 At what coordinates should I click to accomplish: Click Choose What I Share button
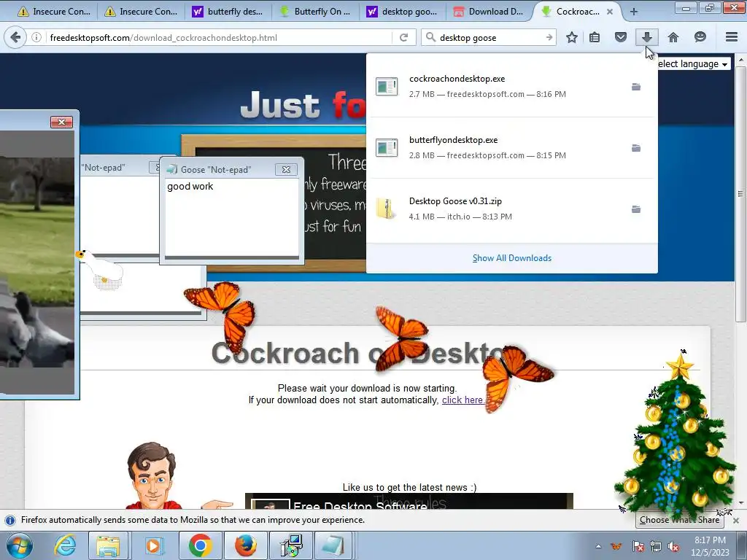click(679, 520)
